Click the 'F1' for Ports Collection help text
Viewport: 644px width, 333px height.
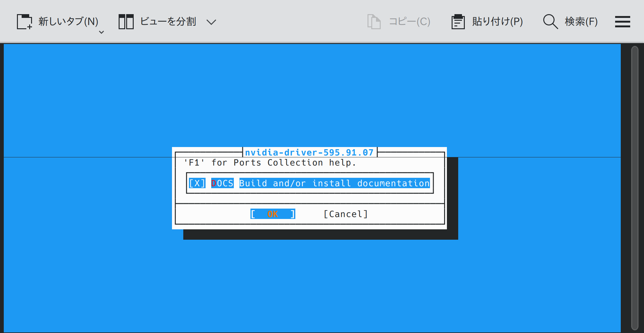[270, 162]
